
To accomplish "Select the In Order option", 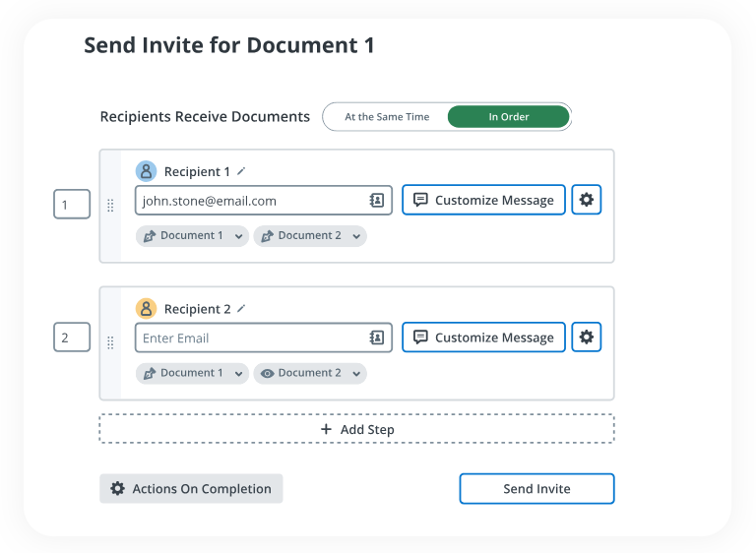I will (x=509, y=117).
